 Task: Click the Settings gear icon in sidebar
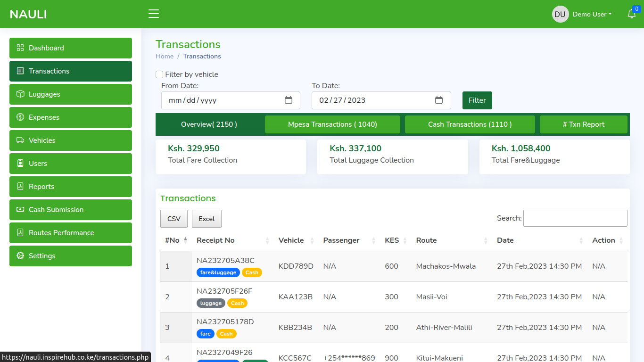point(20,256)
